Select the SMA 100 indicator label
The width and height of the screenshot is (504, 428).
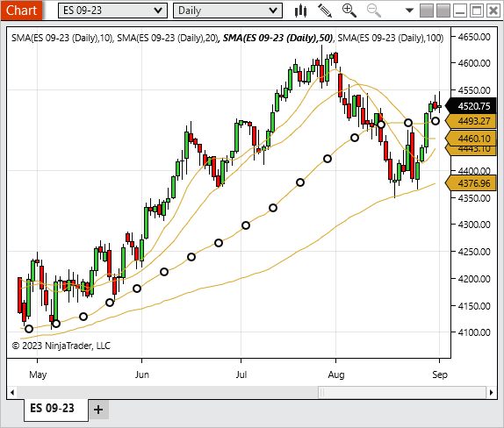coord(391,38)
